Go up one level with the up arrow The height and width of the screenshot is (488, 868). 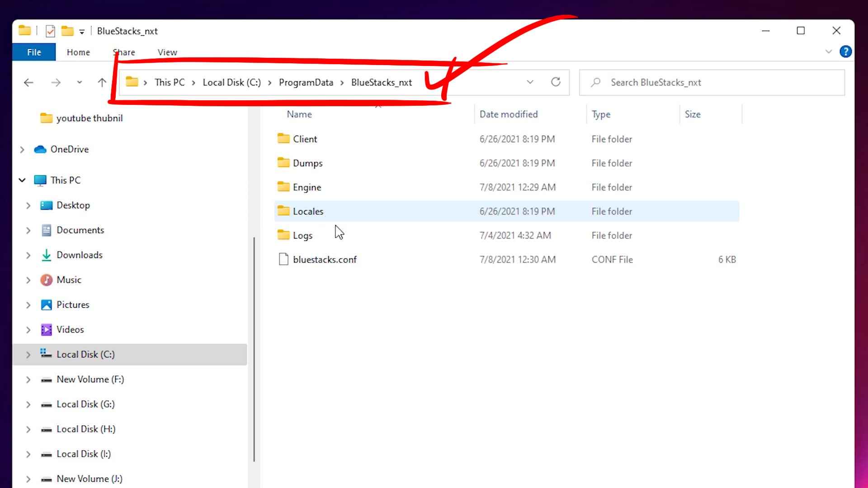click(x=102, y=82)
